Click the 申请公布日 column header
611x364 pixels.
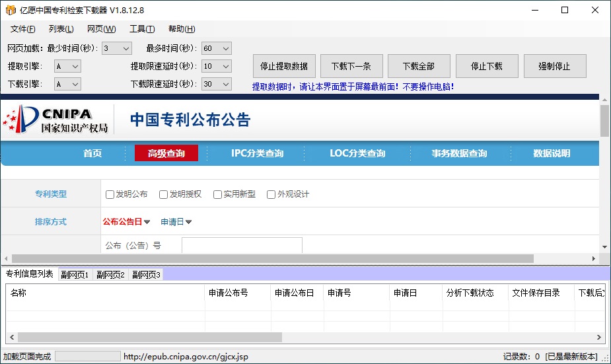tap(297, 293)
